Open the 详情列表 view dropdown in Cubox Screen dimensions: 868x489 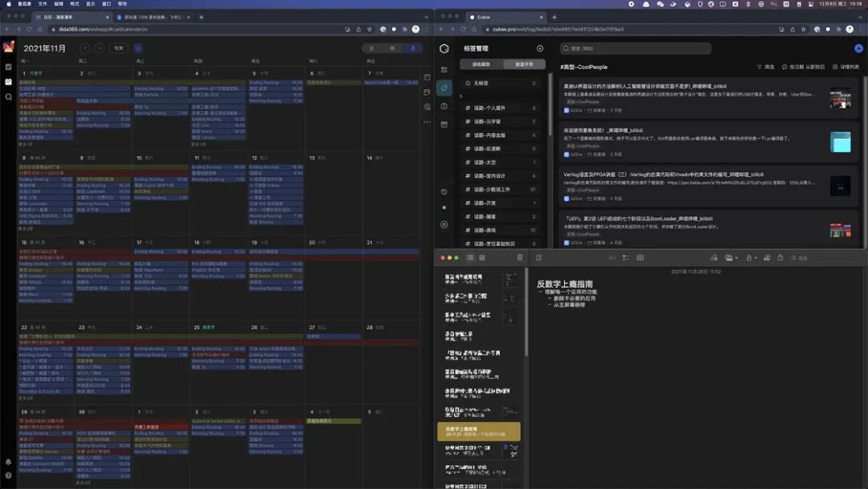(x=845, y=67)
